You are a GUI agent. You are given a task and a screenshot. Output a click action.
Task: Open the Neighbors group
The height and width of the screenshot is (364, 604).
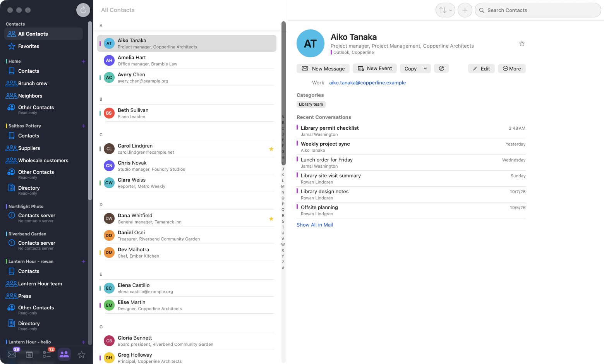(x=43, y=96)
